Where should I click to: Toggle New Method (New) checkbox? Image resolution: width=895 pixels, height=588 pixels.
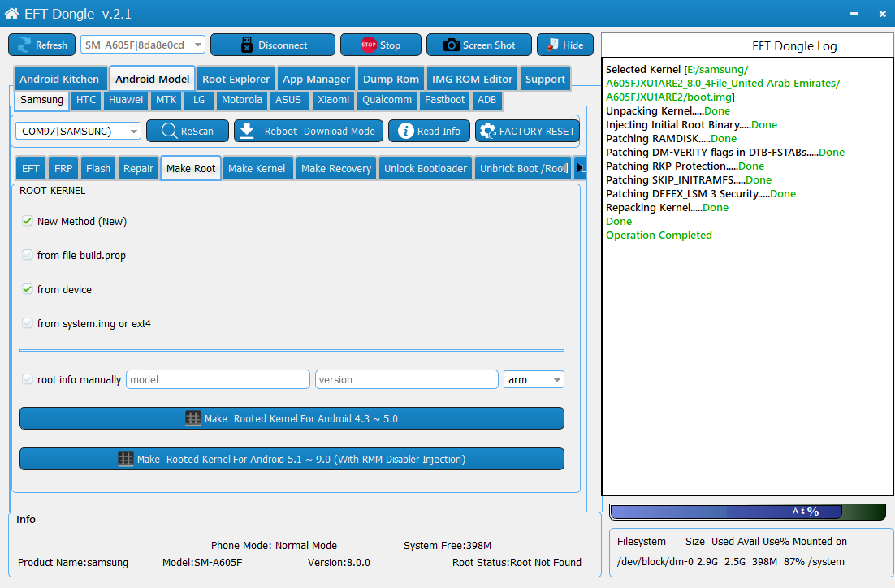[27, 221]
